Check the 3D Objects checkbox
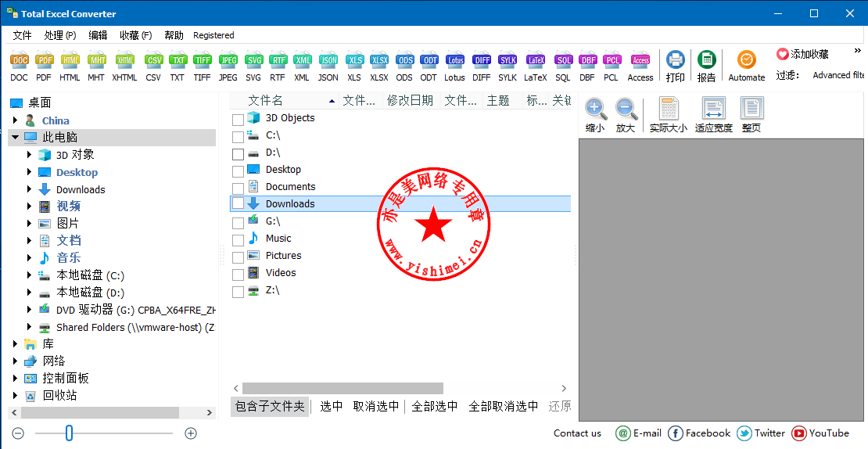The image size is (868, 449). point(238,120)
